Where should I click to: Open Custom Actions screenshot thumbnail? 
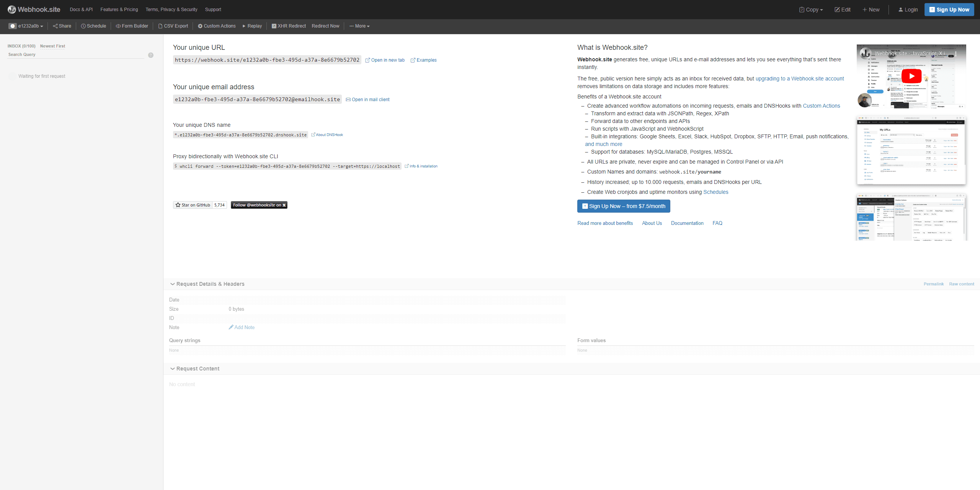(911, 217)
